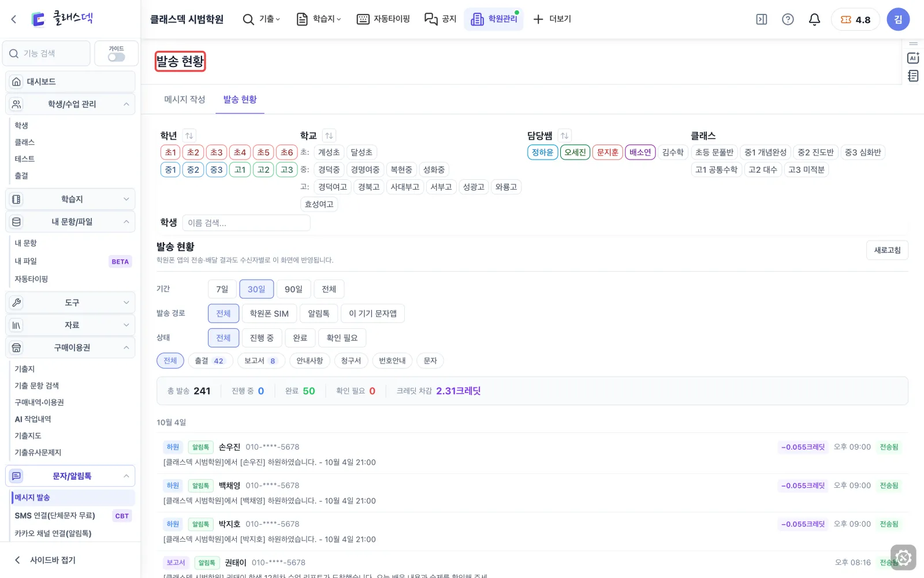
Task: Collapse sidebar with 사이드바 접기
Action: (x=46, y=560)
